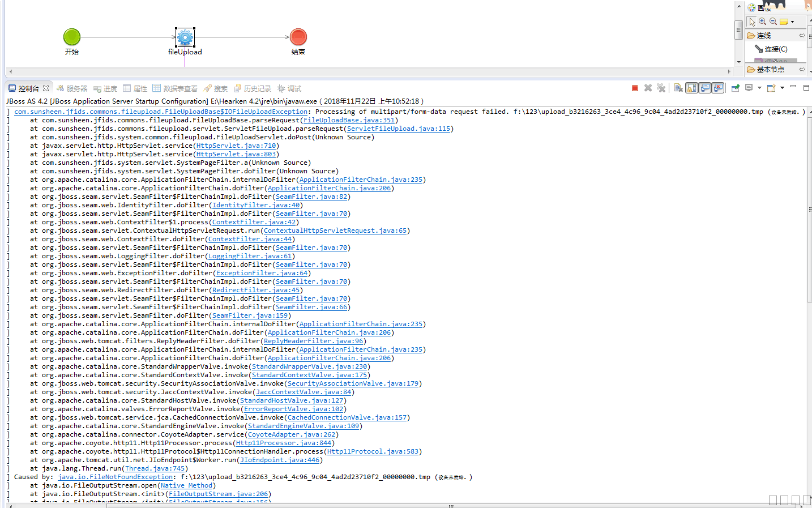Open Http11Processor.java:844 link

click(284, 443)
